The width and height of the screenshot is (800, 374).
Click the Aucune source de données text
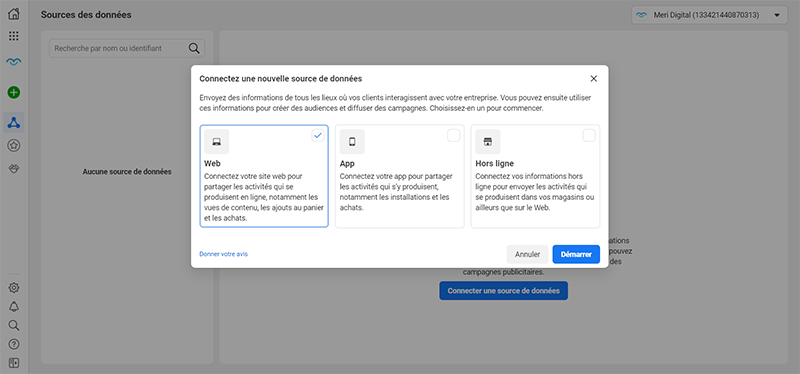pyautogui.click(x=127, y=172)
